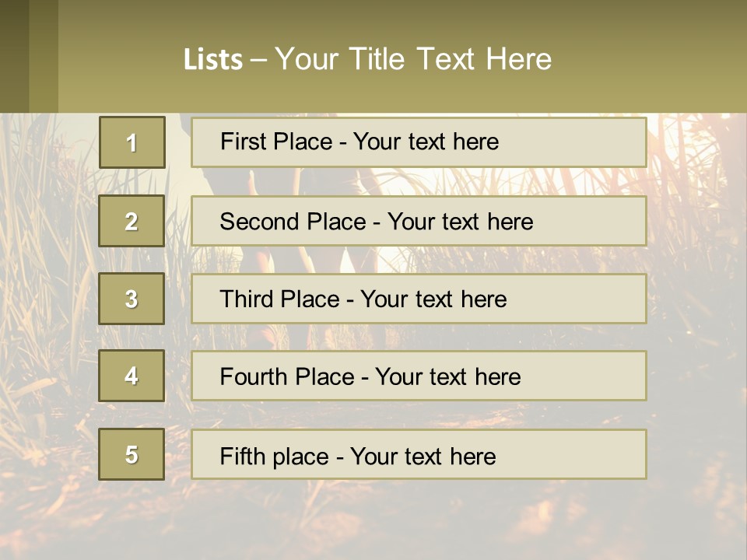Click the Fourth Place text box

419,376
